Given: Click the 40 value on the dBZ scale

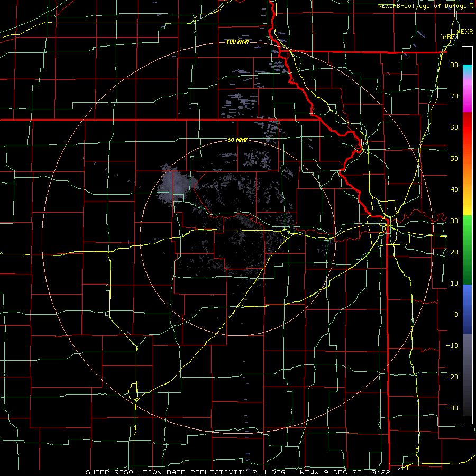Looking at the screenshot, I should tap(454, 190).
